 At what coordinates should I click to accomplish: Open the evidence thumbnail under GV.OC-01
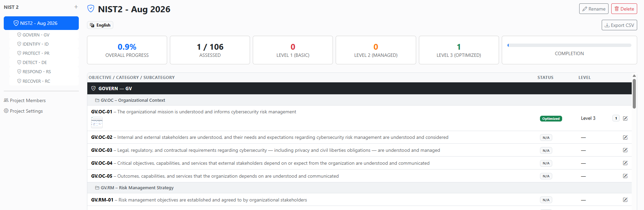97,123
